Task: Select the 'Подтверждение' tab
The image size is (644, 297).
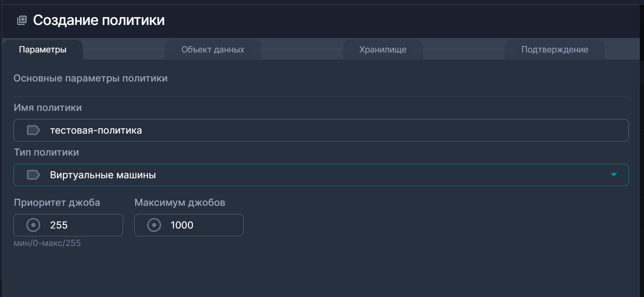Action: coord(554,49)
